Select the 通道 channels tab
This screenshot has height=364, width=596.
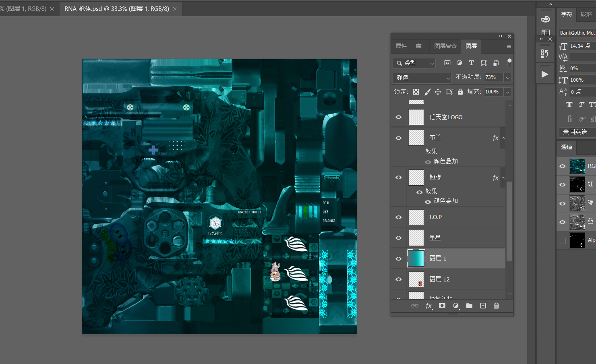click(567, 147)
